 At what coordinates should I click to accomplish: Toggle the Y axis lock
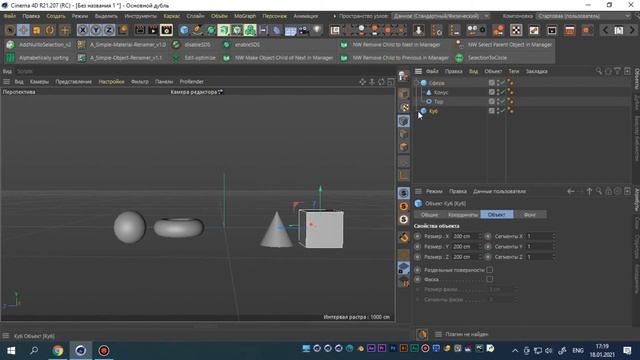click(96, 30)
